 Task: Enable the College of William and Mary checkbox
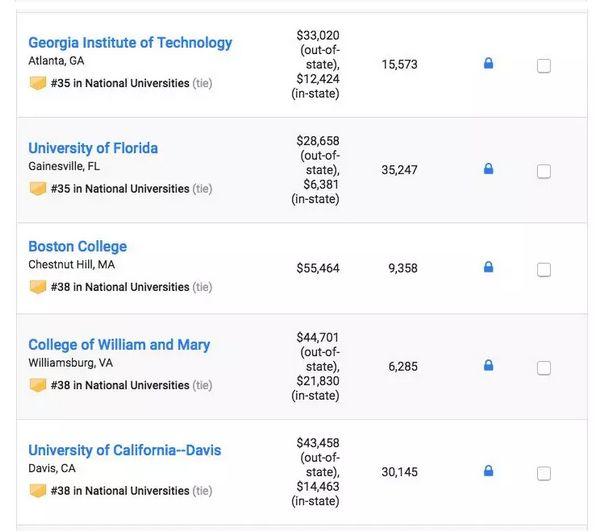(x=544, y=368)
